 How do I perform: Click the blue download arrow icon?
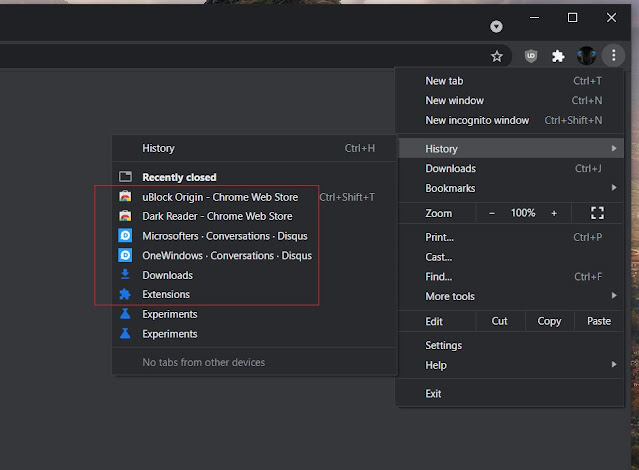(x=125, y=274)
